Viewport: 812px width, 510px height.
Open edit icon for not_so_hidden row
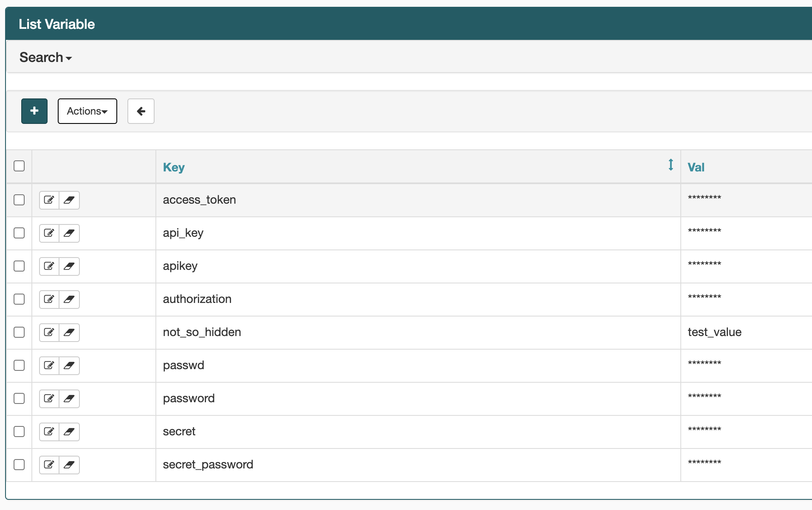49,332
